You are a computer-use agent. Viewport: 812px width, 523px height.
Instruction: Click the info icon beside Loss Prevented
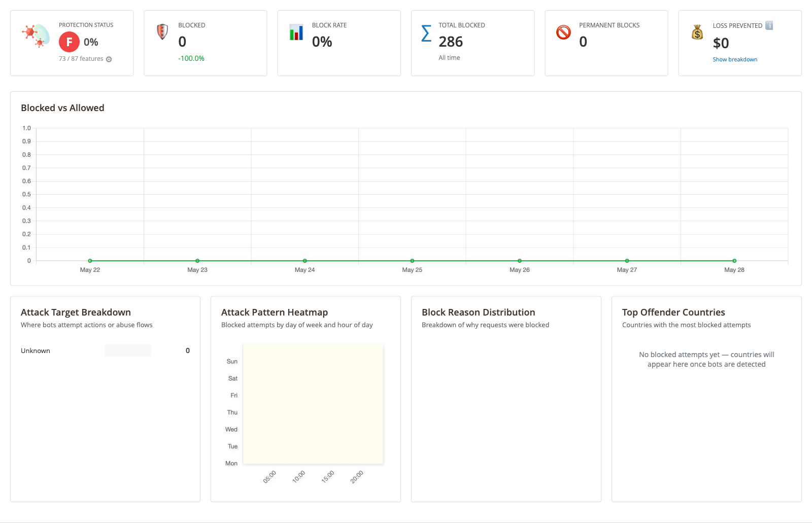pyautogui.click(x=769, y=25)
